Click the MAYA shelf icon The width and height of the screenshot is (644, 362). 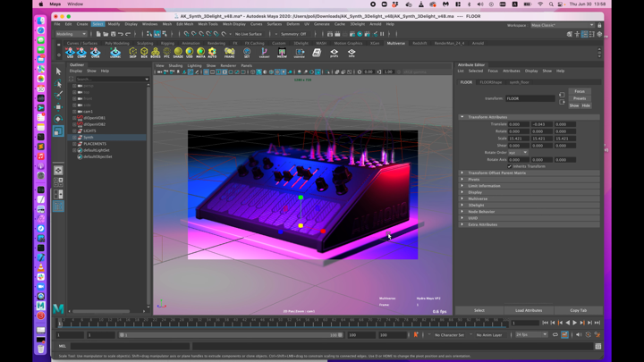pos(201,54)
